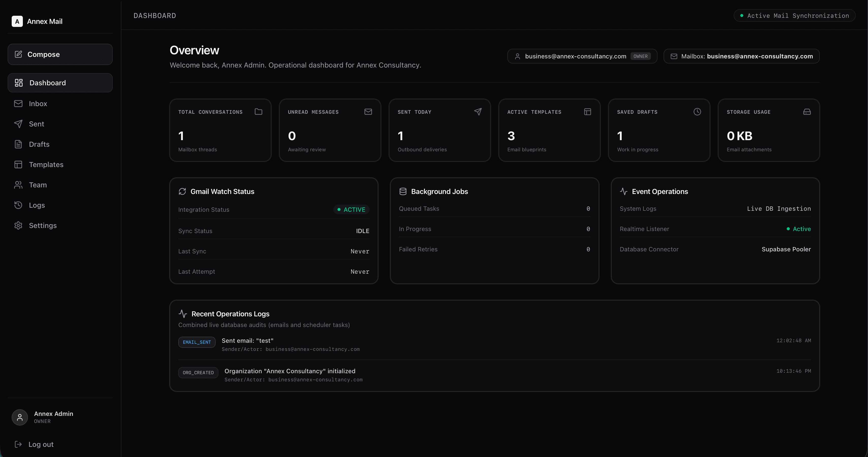Click the Annex Admin profile name
This screenshot has width=868, height=457.
click(x=54, y=414)
